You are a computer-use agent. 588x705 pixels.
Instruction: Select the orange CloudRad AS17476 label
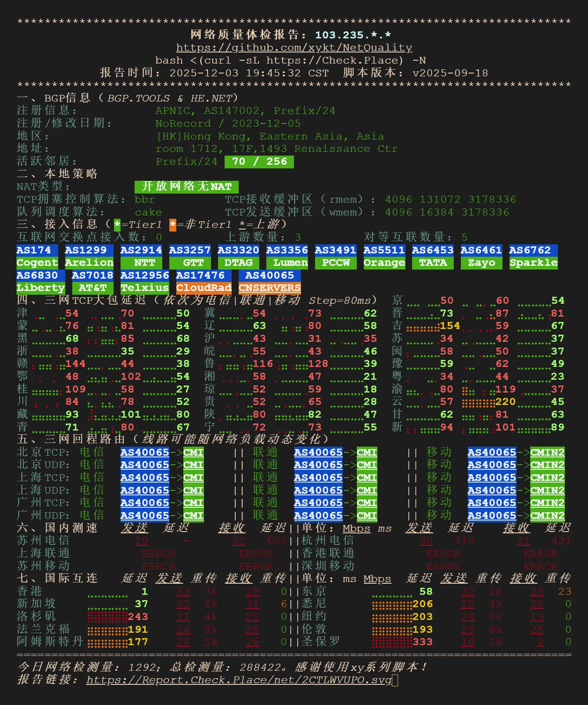[204, 288]
